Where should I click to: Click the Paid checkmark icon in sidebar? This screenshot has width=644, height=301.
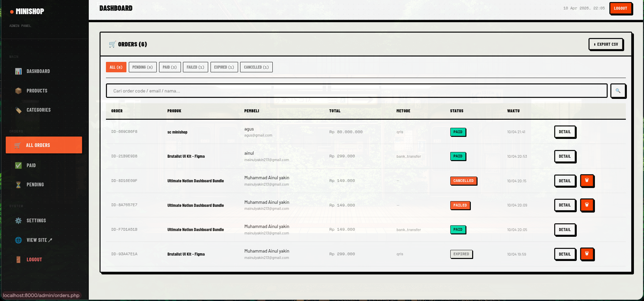pyautogui.click(x=18, y=165)
